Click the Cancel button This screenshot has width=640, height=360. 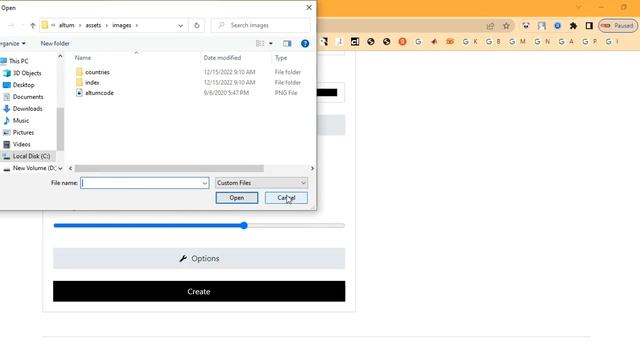point(286,198)
